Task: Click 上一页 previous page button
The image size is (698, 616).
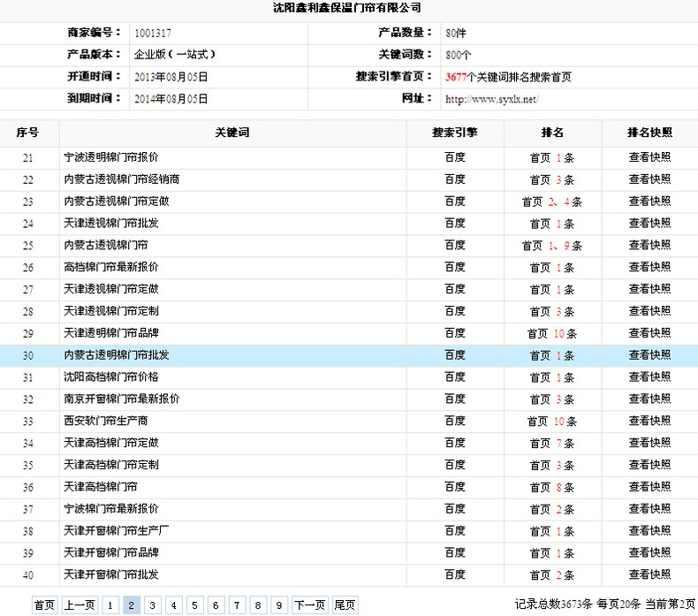Action: [80, 605]
